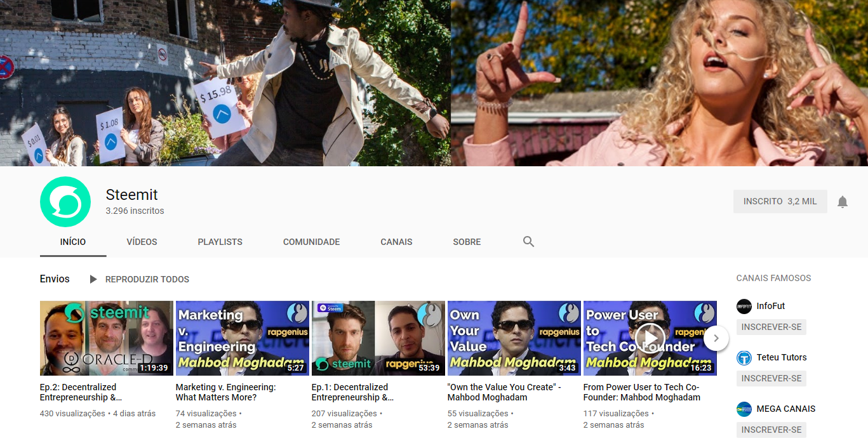Viewport: 868px width, 448px height.
Task: Click '207 visualizações' metadata text
Action: pos(344,414)
